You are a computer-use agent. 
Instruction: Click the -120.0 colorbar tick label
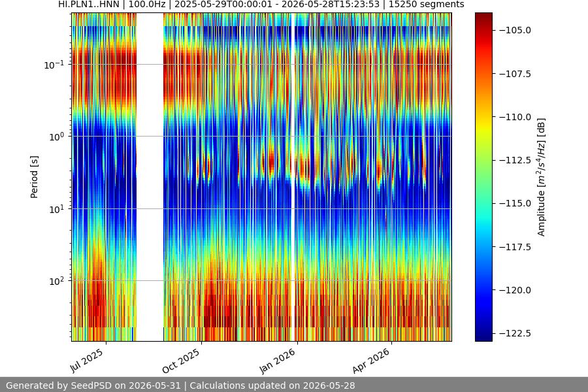[515, 290]
